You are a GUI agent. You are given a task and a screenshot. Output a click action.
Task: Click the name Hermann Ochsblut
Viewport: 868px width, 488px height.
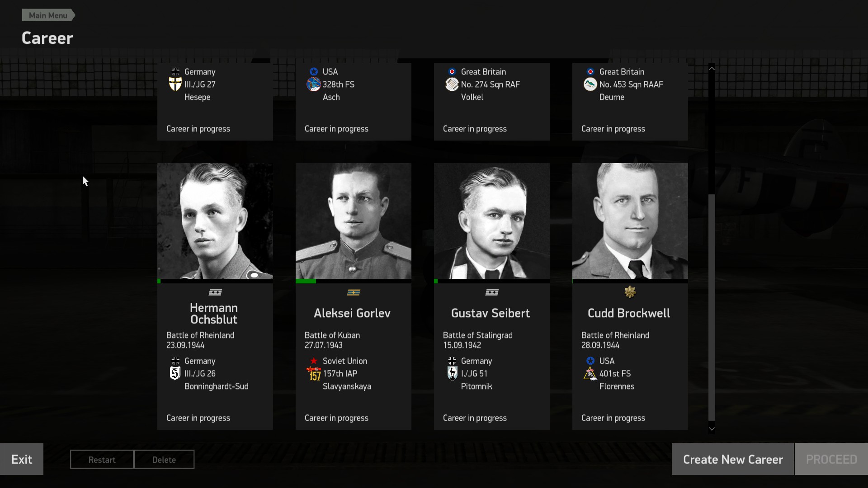214,314
